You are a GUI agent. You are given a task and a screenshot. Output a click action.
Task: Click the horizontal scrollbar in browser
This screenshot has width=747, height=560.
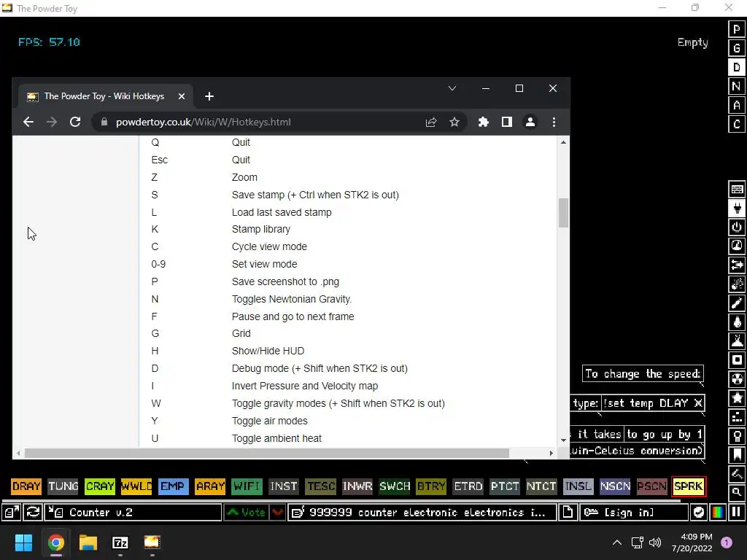click(x=267, y=453)
